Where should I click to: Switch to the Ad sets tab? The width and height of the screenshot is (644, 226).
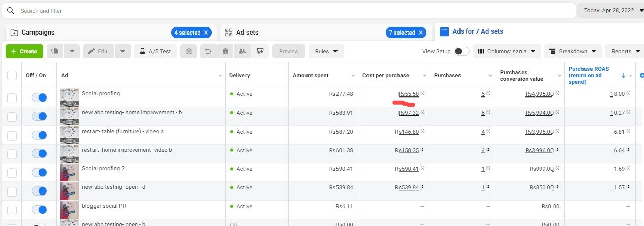[x=247, y=33]
